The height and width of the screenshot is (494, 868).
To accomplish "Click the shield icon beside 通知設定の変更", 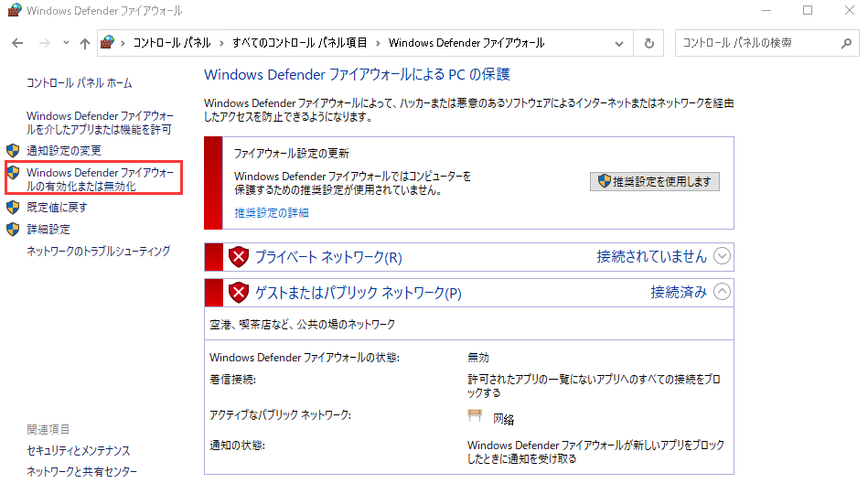I will pos(13,150).
